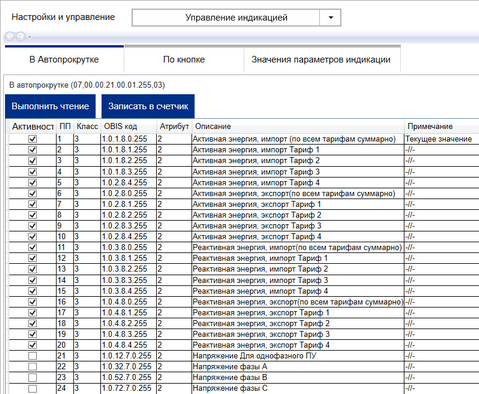Enable checkbox for Напряжение фазы В
The height and width of the screenshot is (394, 479).
tap(33, 378)
